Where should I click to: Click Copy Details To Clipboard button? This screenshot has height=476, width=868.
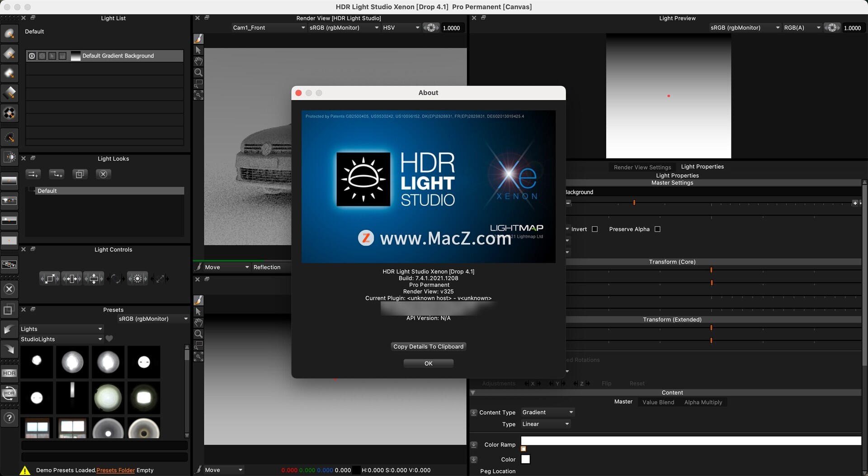click(x=429, y=347)
